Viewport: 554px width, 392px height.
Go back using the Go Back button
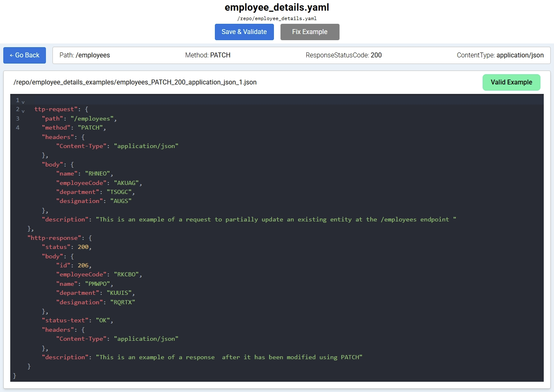coord(25,55)
